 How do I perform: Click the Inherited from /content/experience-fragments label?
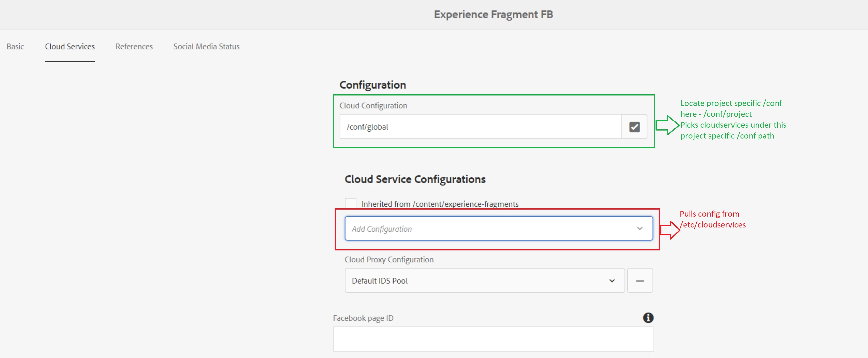[440, 204]
